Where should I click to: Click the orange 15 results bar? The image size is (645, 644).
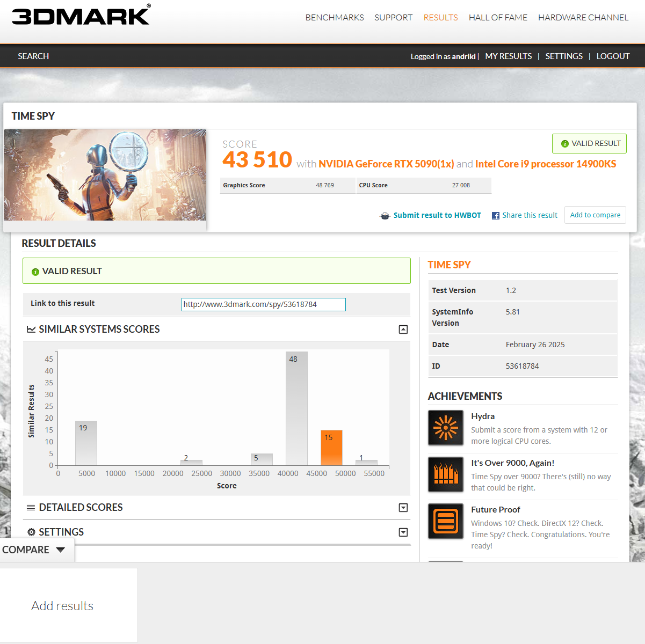point(331,448)
